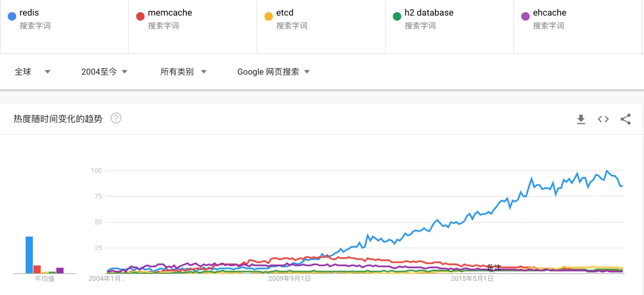Select the h2 database term card
644x295 pixels.
(x=449, y=27)
